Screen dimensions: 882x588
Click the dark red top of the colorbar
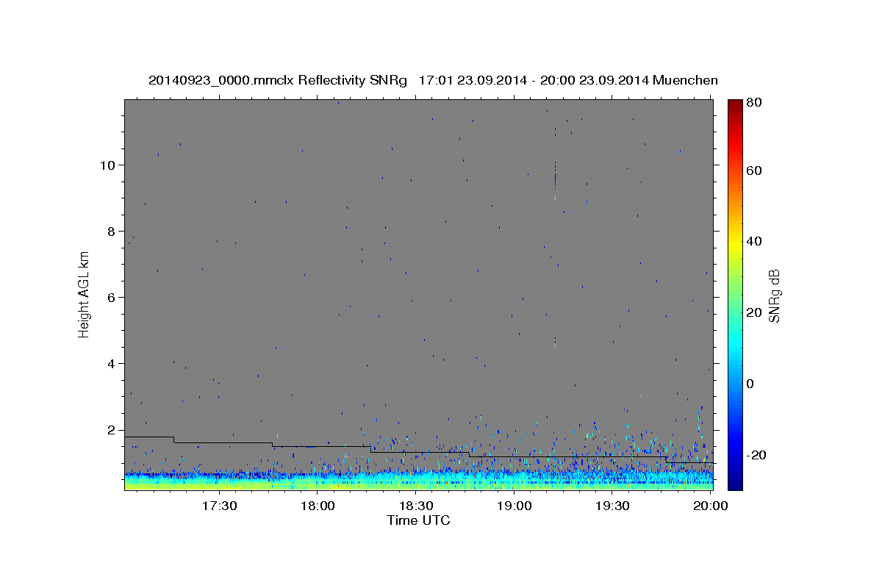[735, 107]
